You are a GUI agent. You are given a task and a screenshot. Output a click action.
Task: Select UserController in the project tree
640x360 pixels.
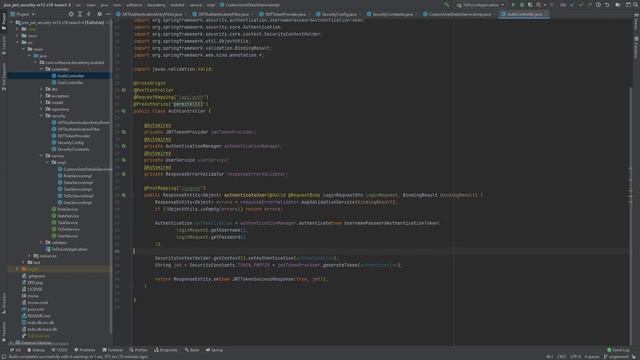pos(68,82)
